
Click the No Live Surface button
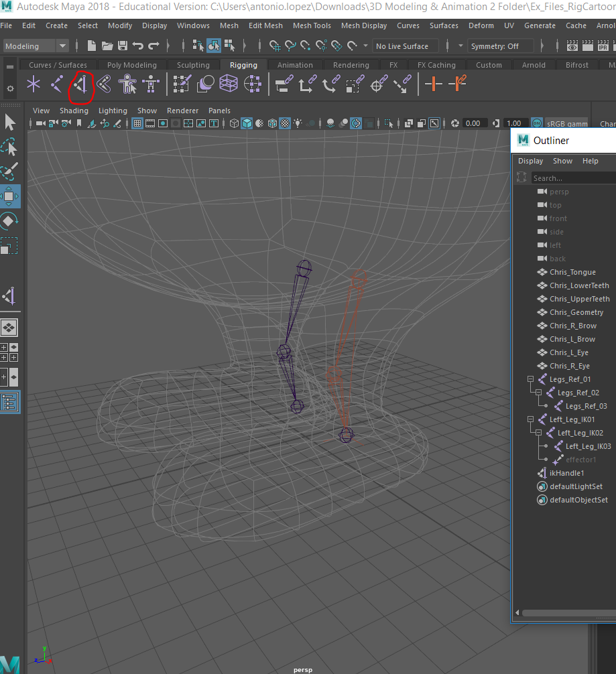click(x=405, y=46)
